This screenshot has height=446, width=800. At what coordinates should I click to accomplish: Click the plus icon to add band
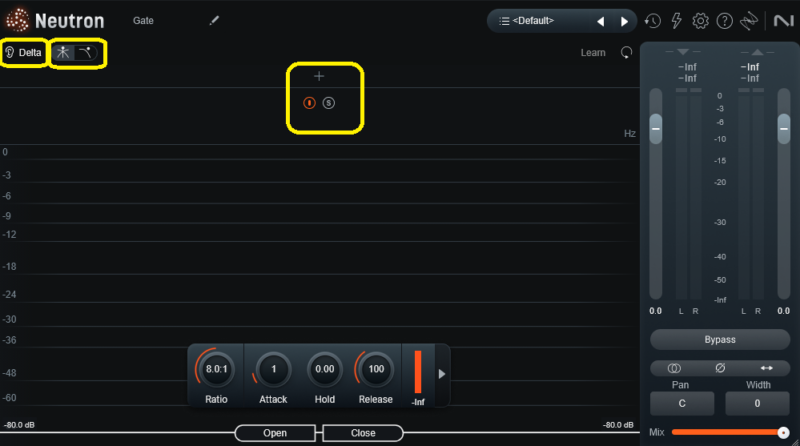(x=319, y=76)
